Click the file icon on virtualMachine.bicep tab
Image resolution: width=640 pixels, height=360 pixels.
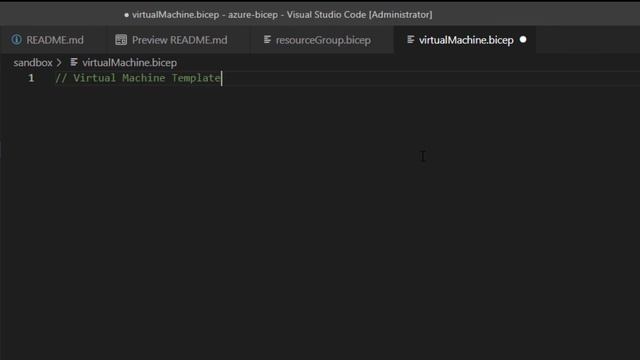[411, 40]
